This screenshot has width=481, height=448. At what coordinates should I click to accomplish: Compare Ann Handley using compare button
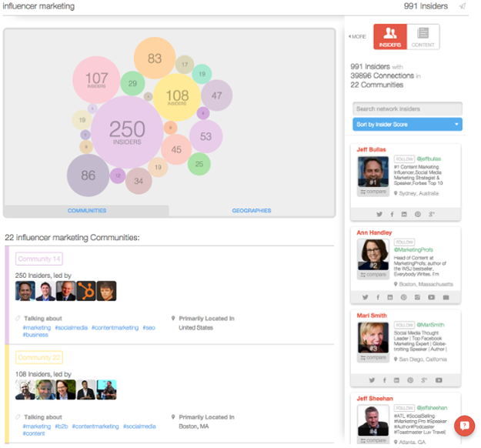coord(373,275)
